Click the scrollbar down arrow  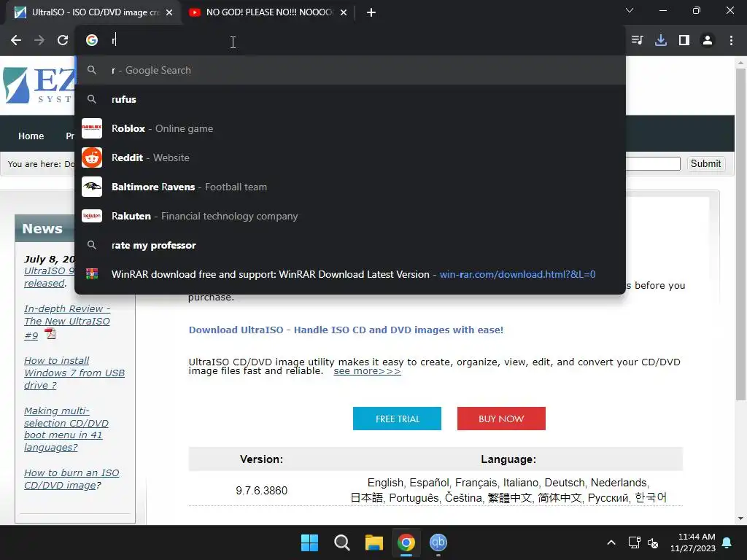point(740,518)
